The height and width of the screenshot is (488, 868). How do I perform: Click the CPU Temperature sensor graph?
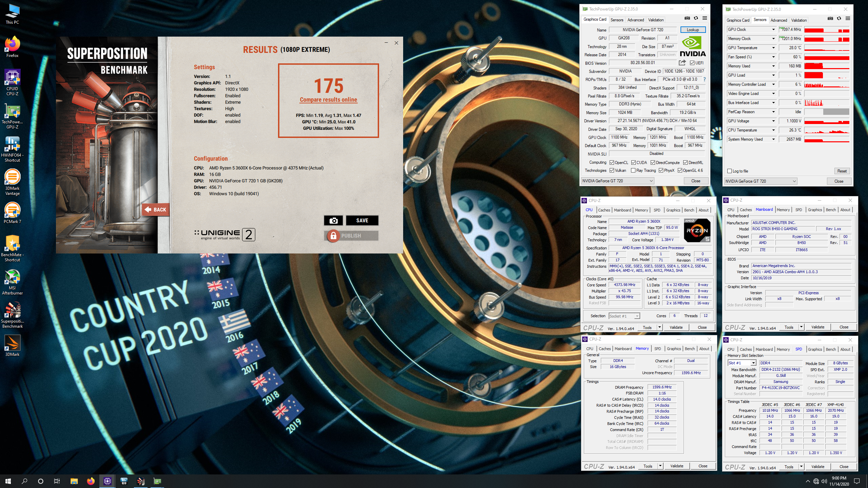point(827,130)
